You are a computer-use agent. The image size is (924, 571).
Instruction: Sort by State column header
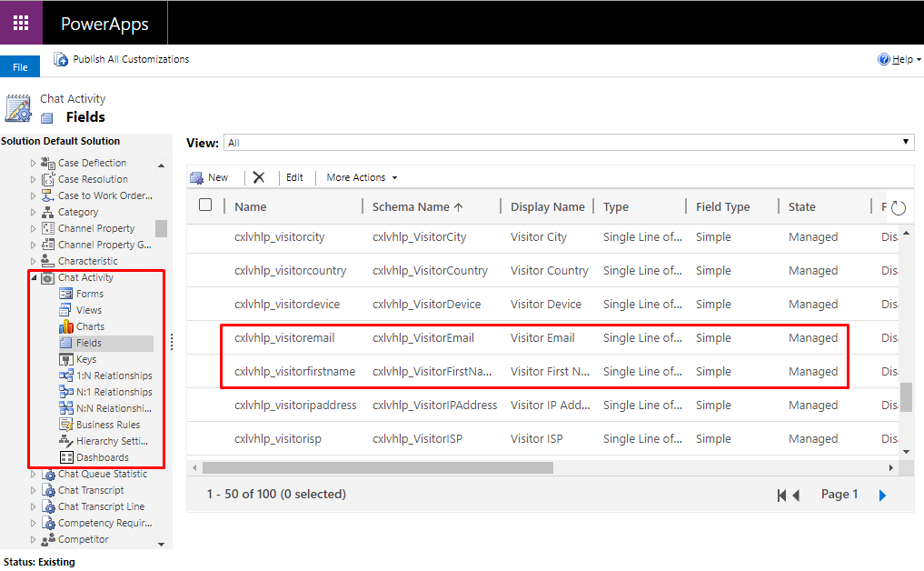802,207
